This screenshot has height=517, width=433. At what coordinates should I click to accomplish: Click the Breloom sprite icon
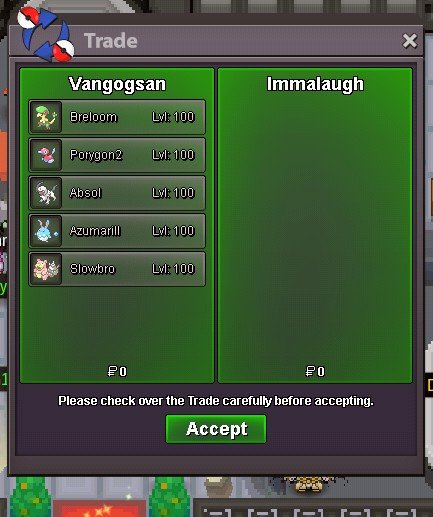pyautogui.click(x=46, y=117)
